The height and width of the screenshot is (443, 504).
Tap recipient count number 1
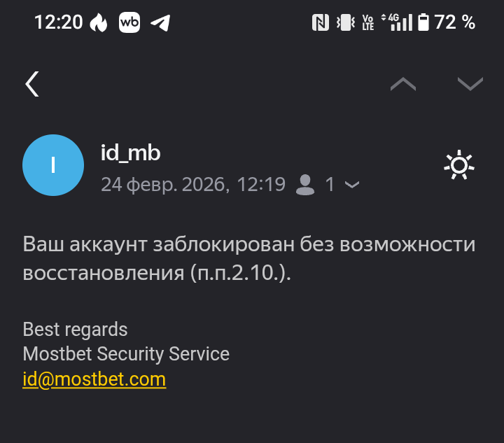pyautogui.click(x=330, y=185)
